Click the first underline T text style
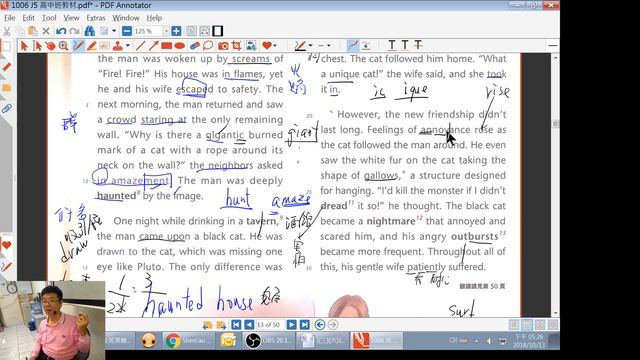The height and width of the screenshot is (360, 640). (391, 46)
